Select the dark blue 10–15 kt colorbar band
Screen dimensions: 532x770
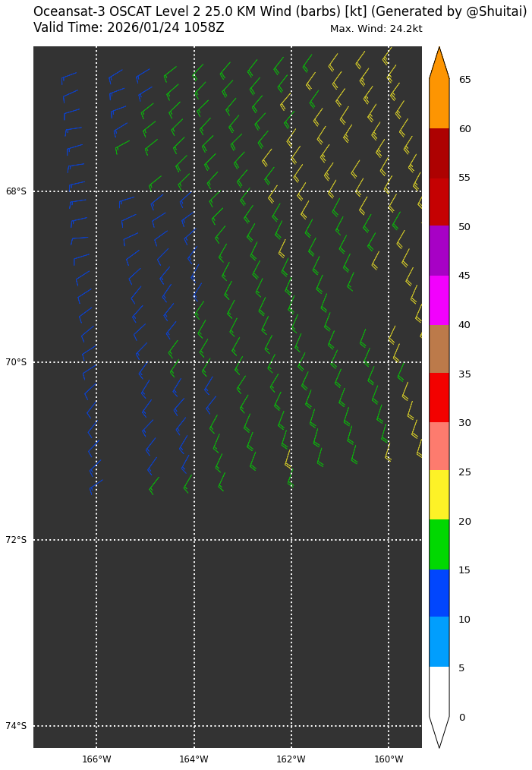[x=439, y=593]
